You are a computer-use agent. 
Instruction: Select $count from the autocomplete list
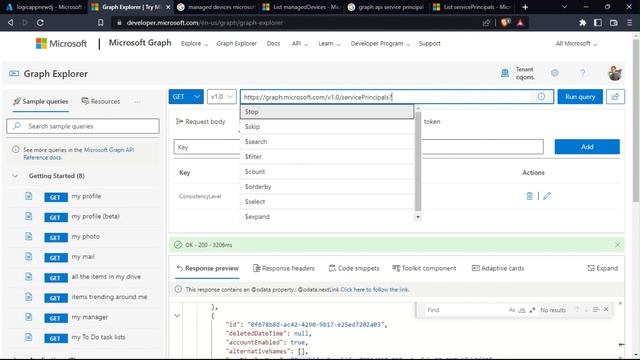tap(327, 172)
